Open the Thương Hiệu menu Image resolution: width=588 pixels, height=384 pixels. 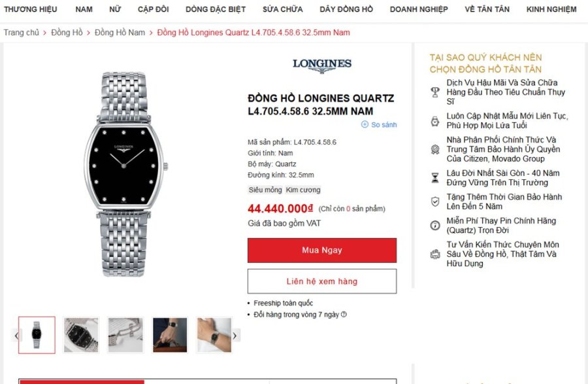[x=31, y=9]
